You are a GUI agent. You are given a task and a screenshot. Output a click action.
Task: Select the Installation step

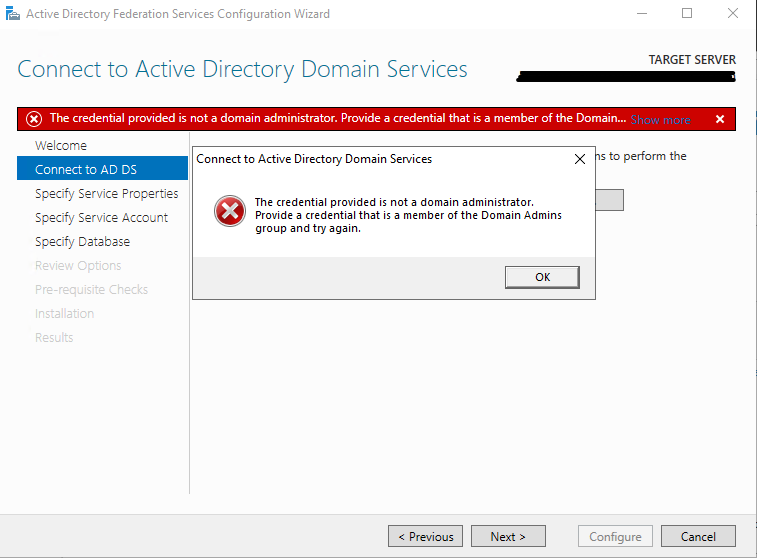[x=64, y=314]
